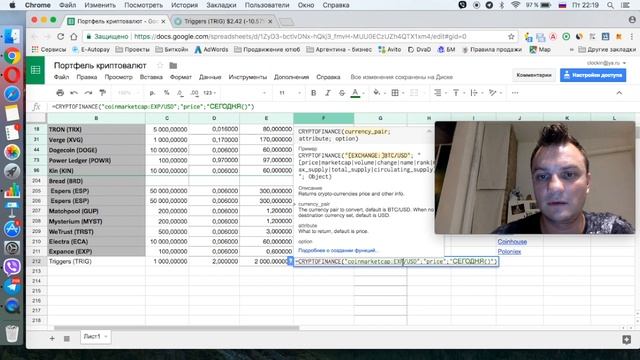Image resolution: width=640 pixels, height=360 pixels.
Task: Open Вставка menu in Sheets
Action: click(x=151, y=77)
